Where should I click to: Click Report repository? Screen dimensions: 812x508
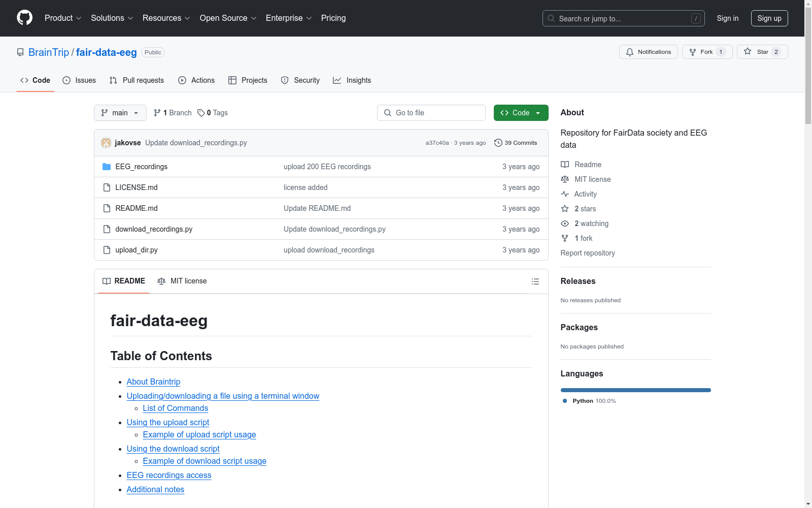coord(588,253)
